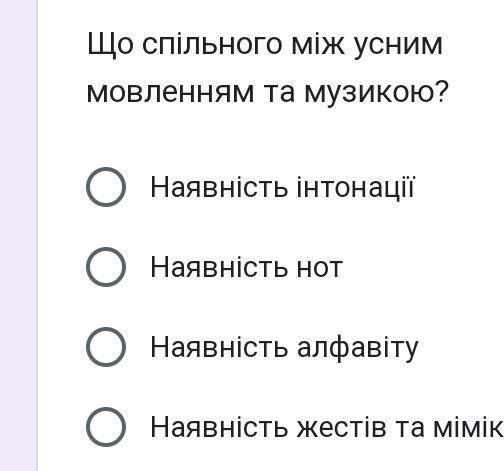Click the lavender page background left of the card
Image resolution: width=504 pixels, height=471 pixels.
click(18, 235)
